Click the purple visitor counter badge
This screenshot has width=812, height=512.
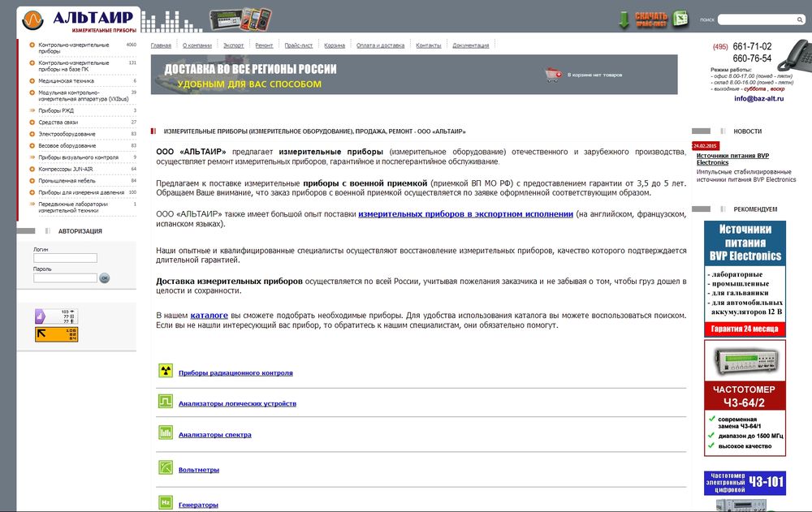point(57,316)
